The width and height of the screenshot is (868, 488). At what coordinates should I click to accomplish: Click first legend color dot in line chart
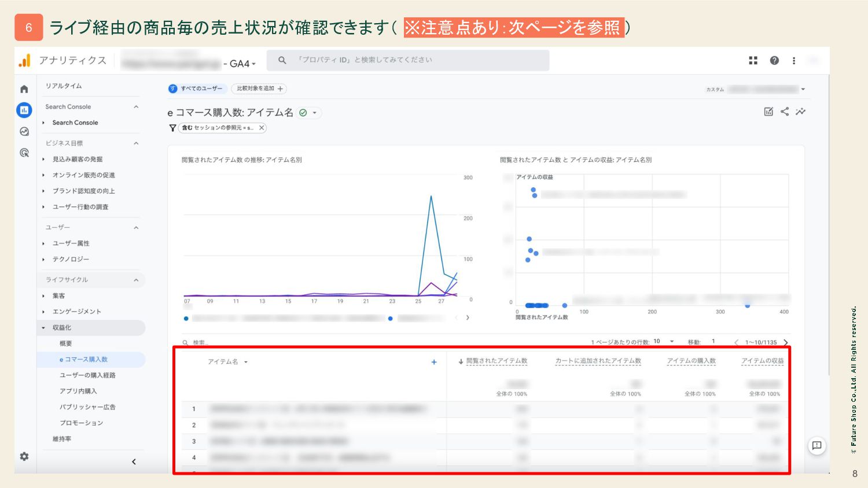[186, 319]
